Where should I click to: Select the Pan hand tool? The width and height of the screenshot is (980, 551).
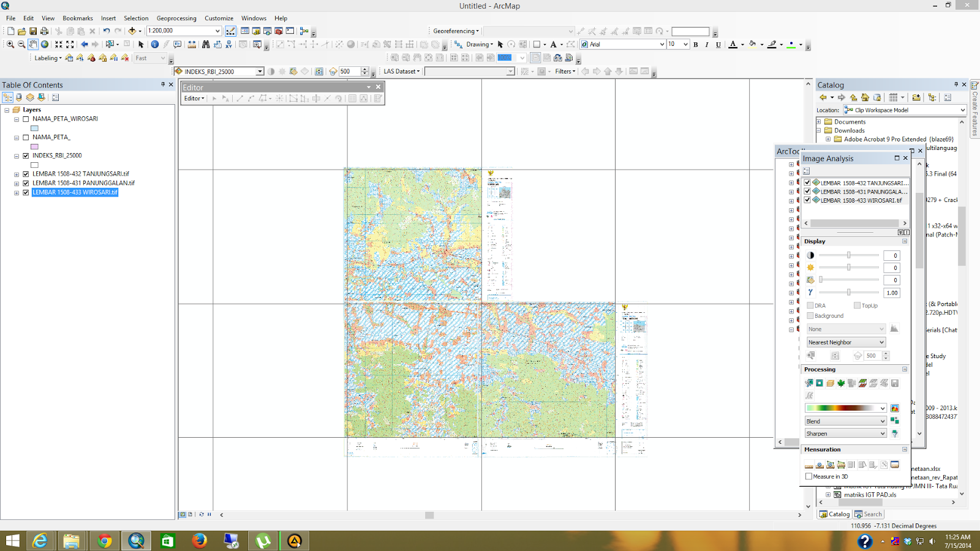click(x=33, y=44)
